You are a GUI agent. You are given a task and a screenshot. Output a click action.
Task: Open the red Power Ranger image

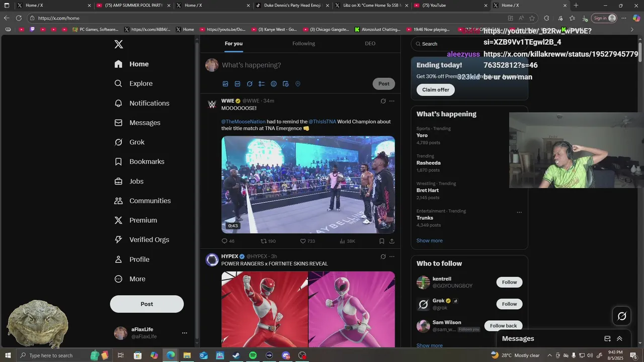[265, 309]
